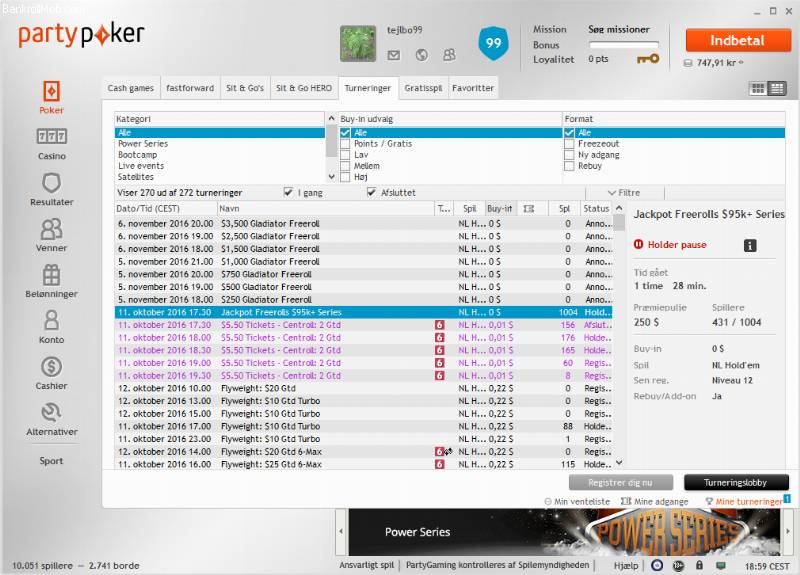The height and width of the screenshot is (575, 800).
Task: Click Søg missioner link
Action: coord(618,30)
